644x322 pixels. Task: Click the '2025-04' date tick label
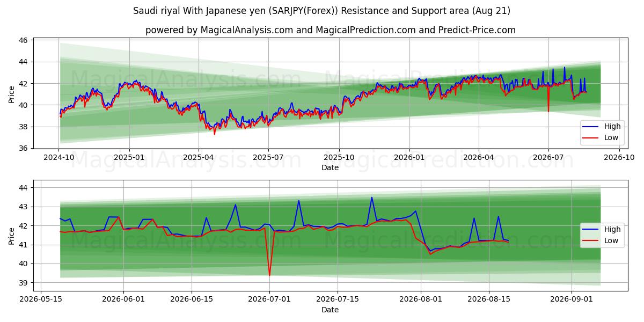199,158
